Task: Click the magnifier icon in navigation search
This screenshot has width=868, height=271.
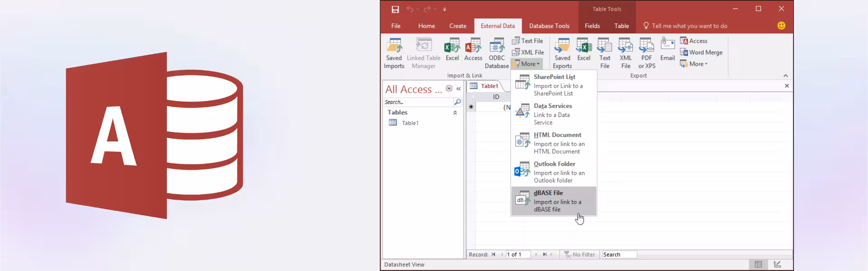Action: 458,102
